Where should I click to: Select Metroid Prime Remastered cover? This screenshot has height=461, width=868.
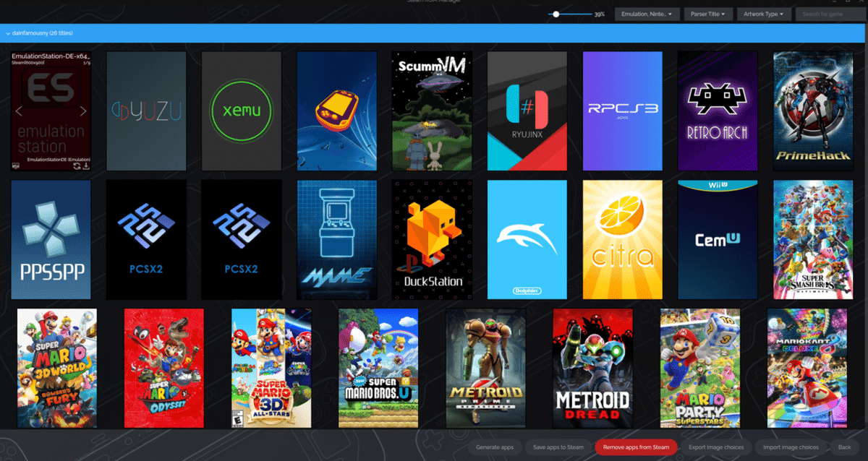coord(485,368)
